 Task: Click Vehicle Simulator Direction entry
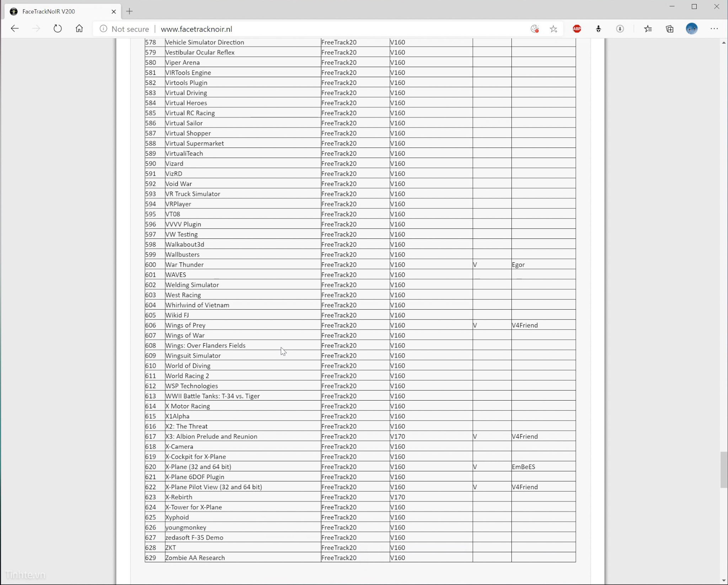tap(205, 43)
